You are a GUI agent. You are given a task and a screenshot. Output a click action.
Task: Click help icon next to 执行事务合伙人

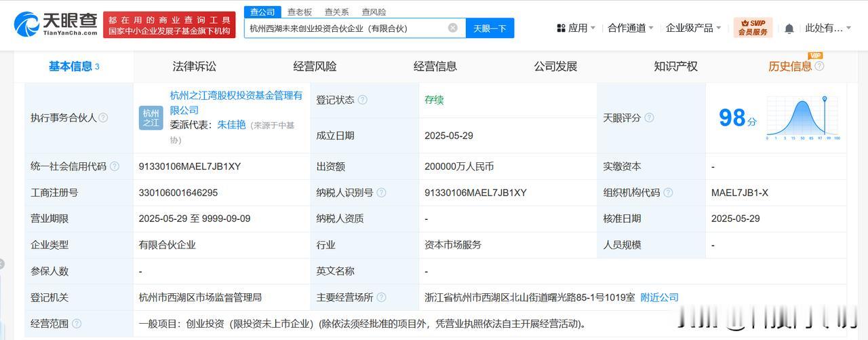[103, 117]
